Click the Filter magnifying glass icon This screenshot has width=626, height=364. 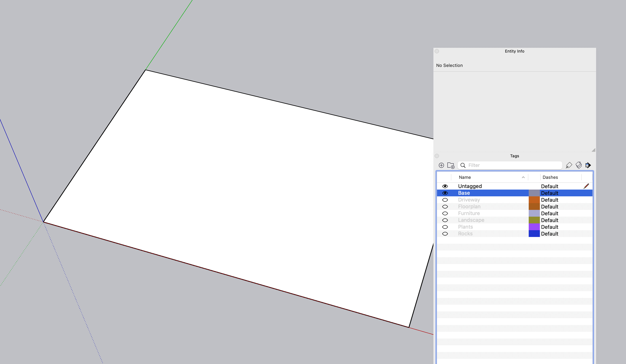[463, 165]
